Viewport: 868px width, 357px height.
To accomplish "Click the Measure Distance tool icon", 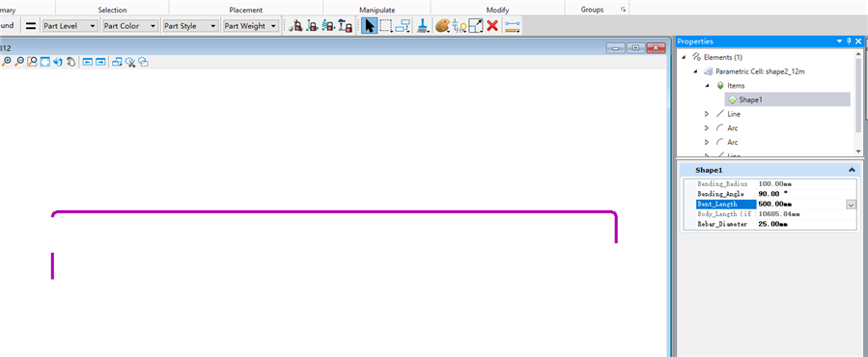I will pos(513,25).
